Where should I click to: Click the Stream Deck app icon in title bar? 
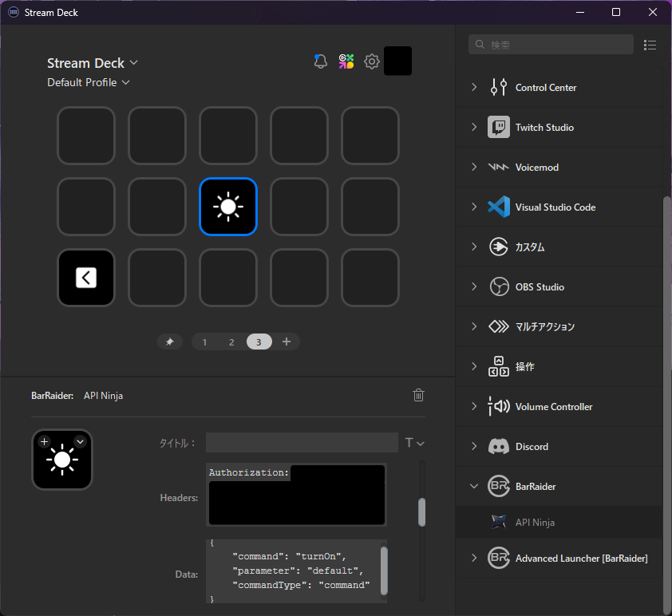[14, 13]
